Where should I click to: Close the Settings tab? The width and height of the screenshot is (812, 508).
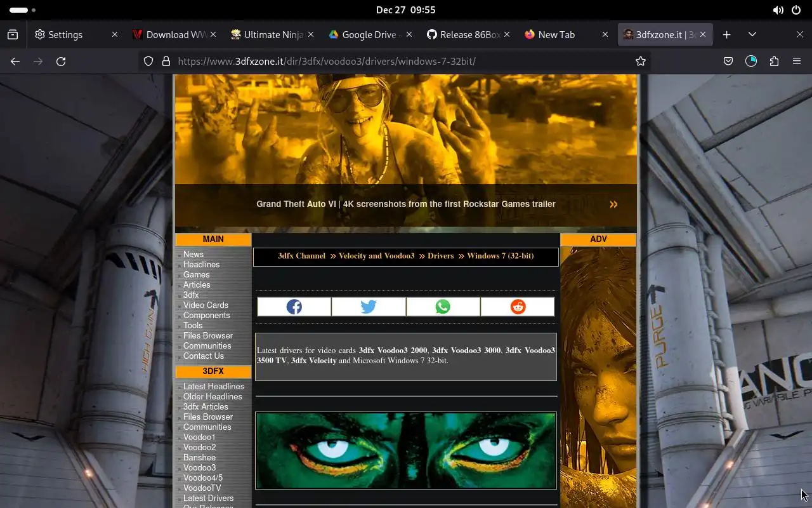[x=115, y=35]
